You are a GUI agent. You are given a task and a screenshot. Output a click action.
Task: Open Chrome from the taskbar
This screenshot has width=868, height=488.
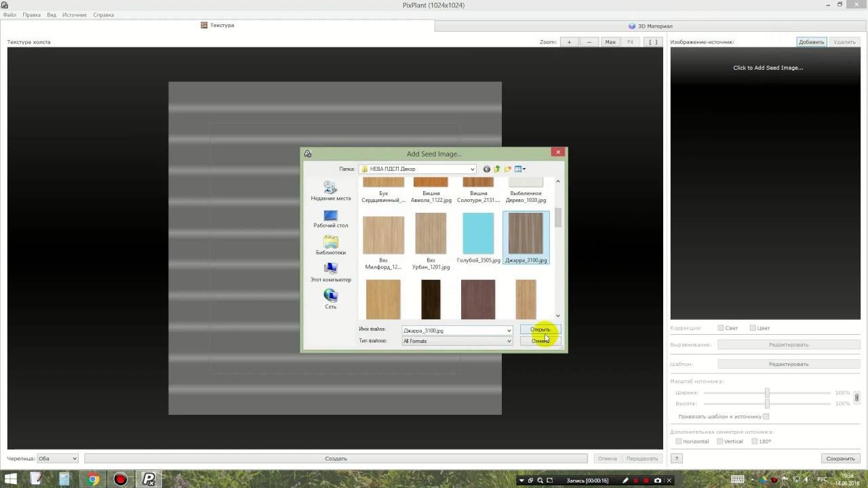93,480
